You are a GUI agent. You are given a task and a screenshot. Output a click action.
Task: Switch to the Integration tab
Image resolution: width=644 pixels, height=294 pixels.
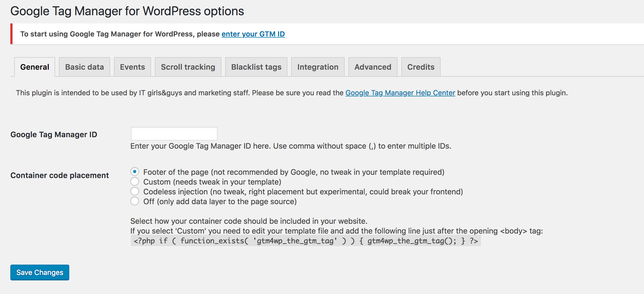[318, 67]
